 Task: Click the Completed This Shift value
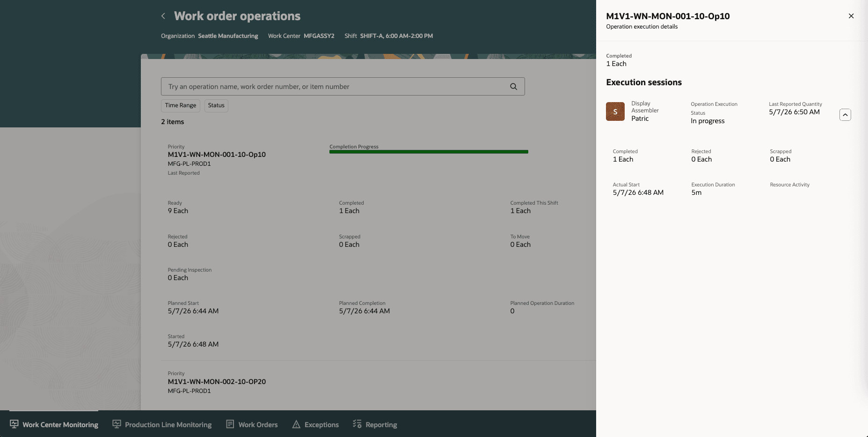tap(520, 211)
